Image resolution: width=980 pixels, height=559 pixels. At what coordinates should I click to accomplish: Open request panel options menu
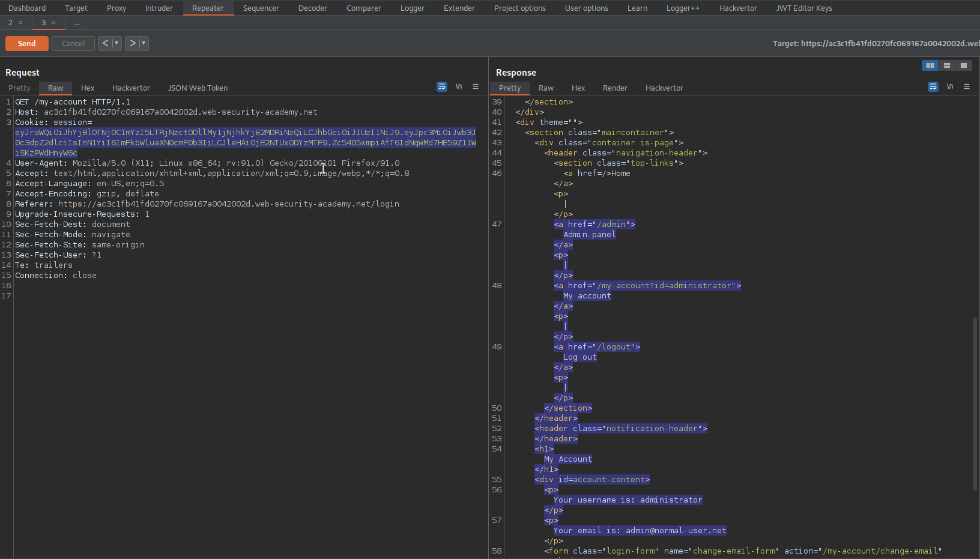pos(476,86)
